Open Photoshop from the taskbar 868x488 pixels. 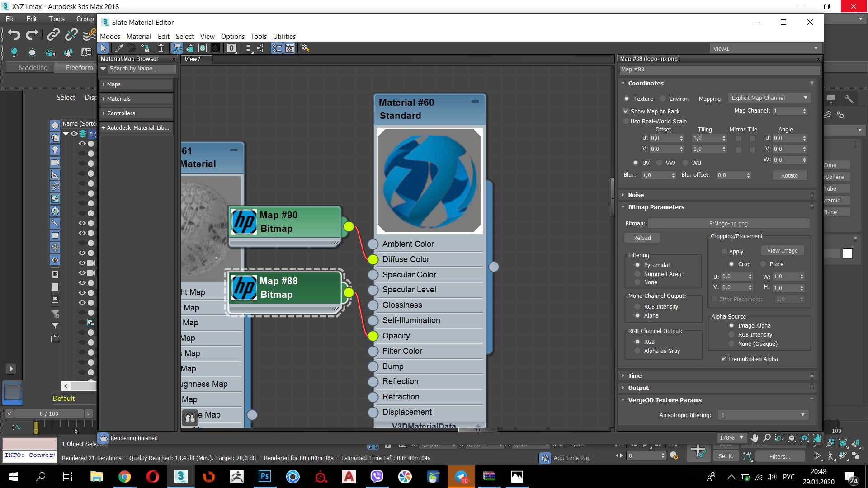(265, 476)
